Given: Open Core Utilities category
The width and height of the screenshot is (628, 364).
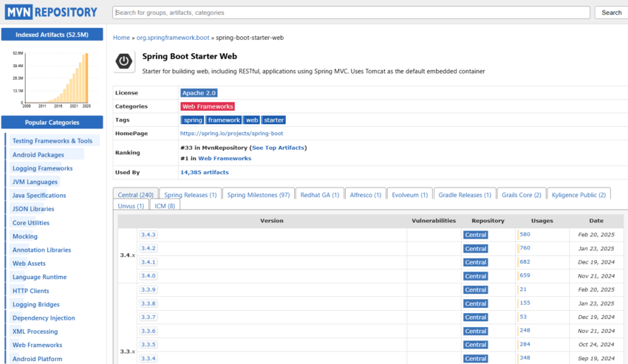Looking at the screenshot, I should point(31,223).
